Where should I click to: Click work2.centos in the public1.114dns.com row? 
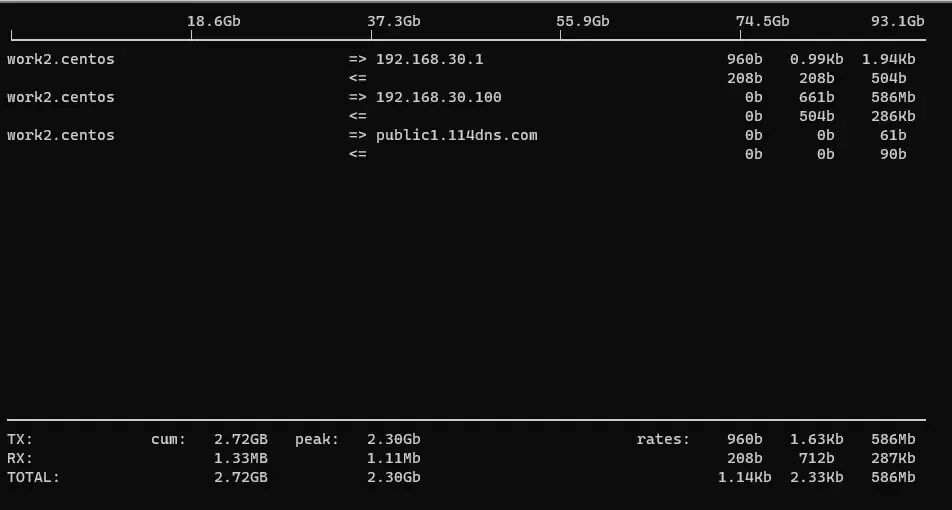tap(61, 135)
